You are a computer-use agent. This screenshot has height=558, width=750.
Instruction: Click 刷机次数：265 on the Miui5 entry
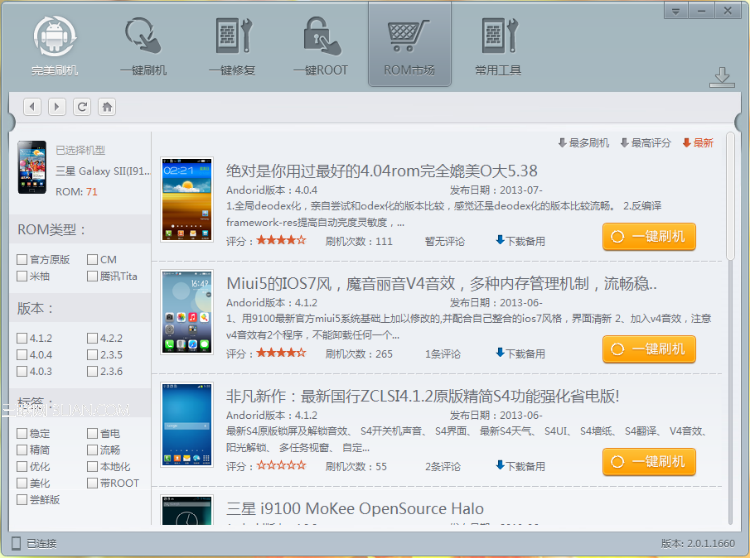359,354
